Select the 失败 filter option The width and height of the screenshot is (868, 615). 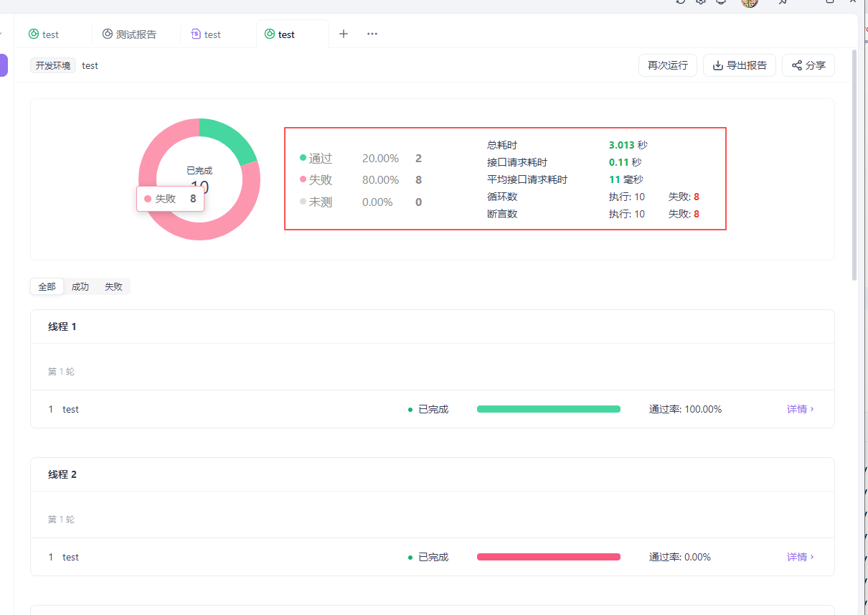tap(113, 287)
